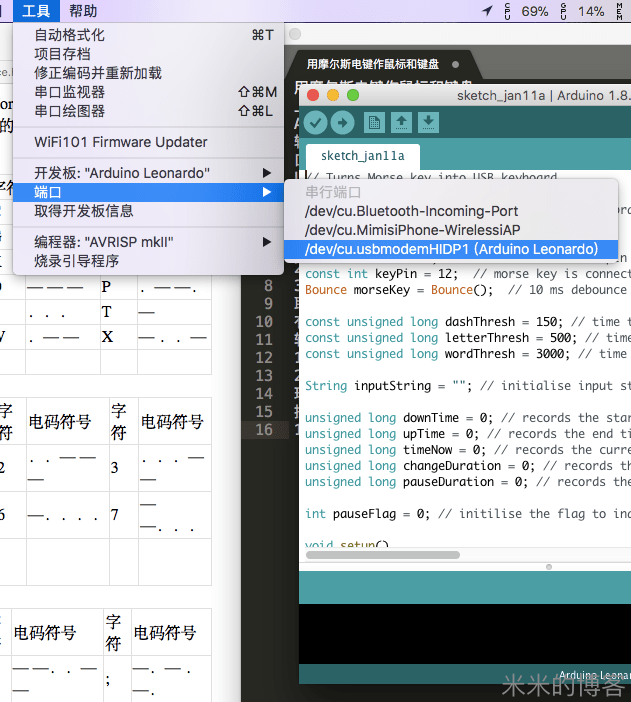The height and width of the screenshot is (702, 631).
Task: Click the Verify checkmark button
Action: pos(316,122)
